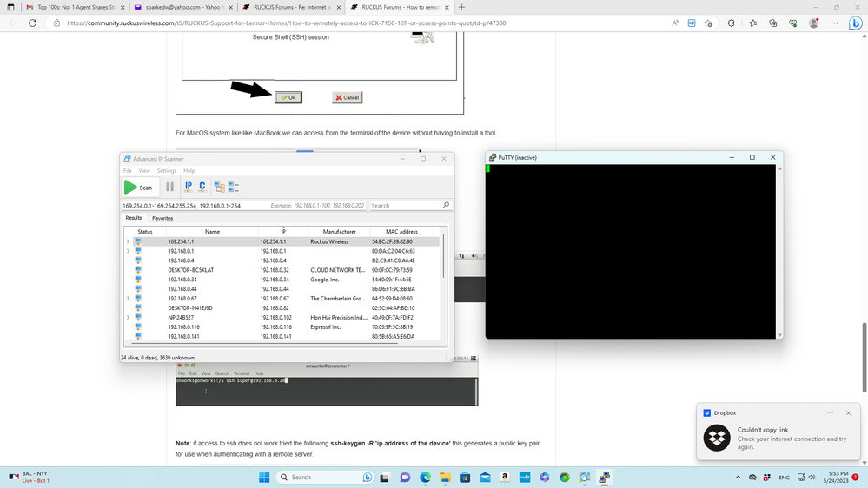Start a scan with the Scan button
868x488 pixels.
pyautogui.click(x=138, y=187)
